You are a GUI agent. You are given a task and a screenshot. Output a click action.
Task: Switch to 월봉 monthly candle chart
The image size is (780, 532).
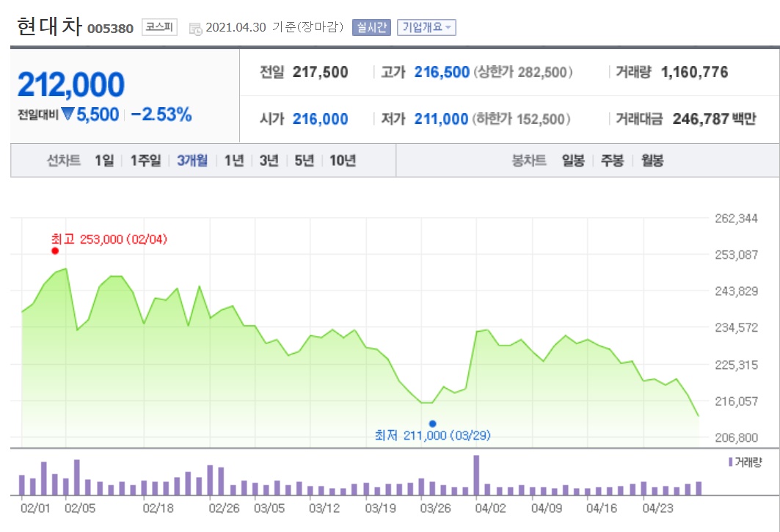click(x=652, y=160)
